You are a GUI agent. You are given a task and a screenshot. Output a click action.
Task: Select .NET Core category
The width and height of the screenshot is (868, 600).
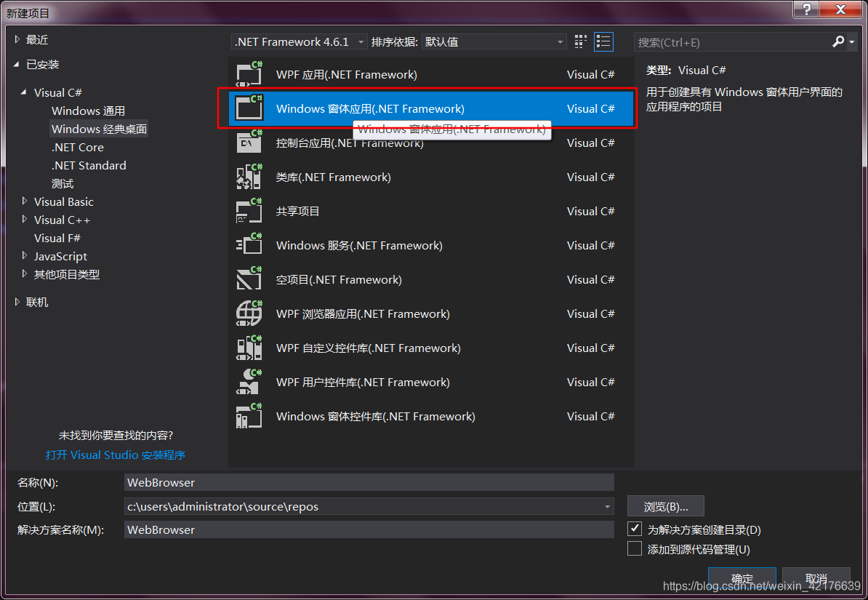pos(78,148)
